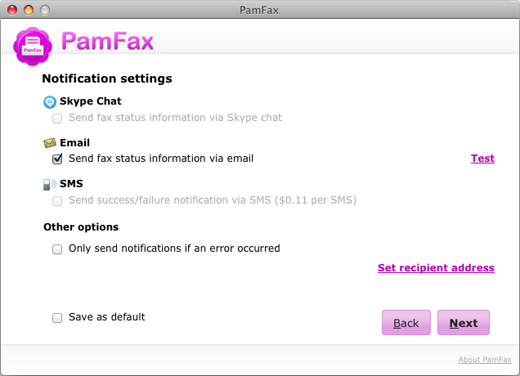
Task: Go back with the Back button
Action: 406,323
